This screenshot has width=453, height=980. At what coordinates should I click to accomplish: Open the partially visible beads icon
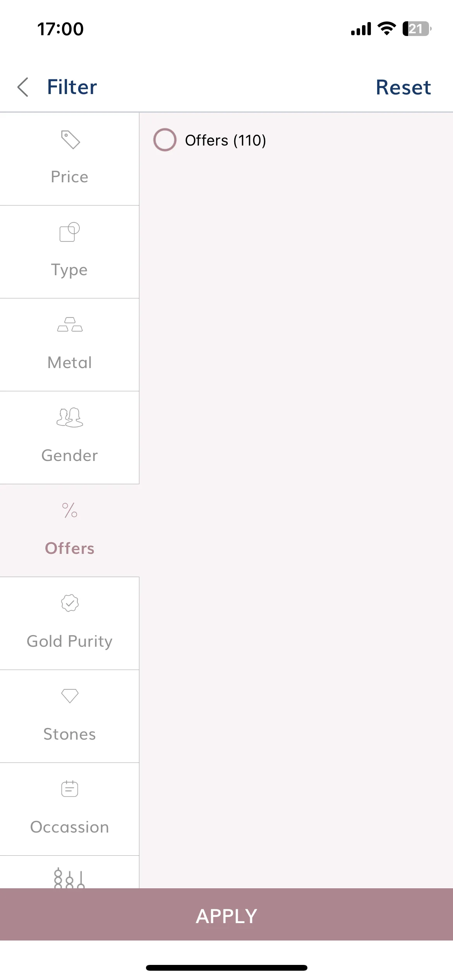(x=69, y=878)
